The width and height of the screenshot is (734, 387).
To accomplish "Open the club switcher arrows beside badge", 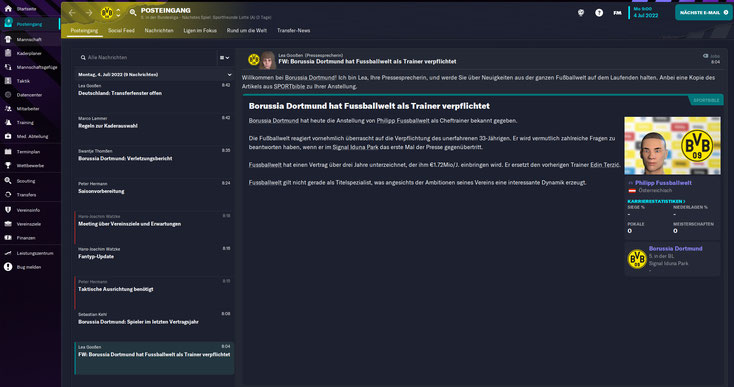I will coord(118,13).
